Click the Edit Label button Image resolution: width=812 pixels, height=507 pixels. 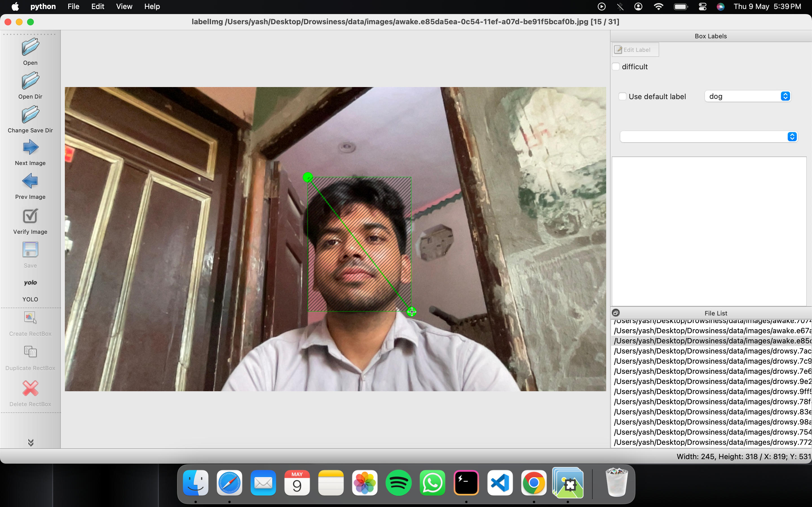(635, 50)
